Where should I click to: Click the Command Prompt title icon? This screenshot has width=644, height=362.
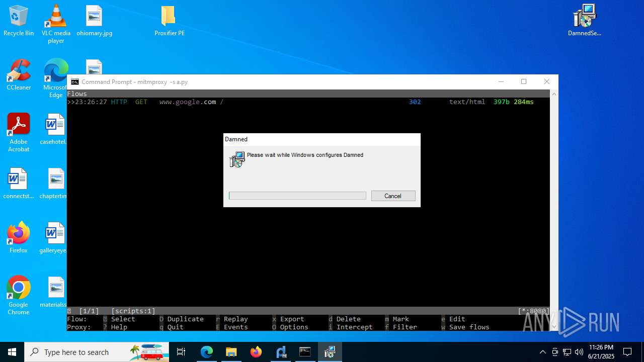[x=75, y=82]
